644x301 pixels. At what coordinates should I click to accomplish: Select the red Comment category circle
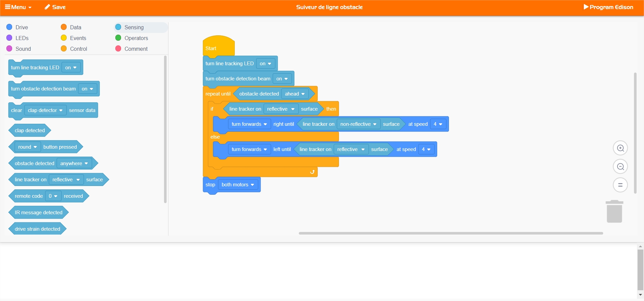click(118, 49)
